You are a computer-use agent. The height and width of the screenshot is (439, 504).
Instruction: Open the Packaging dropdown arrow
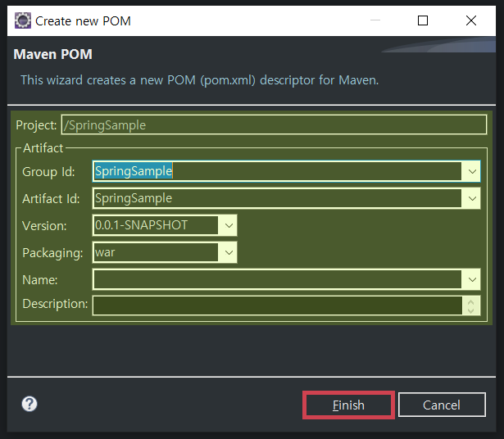pos(229,252)
